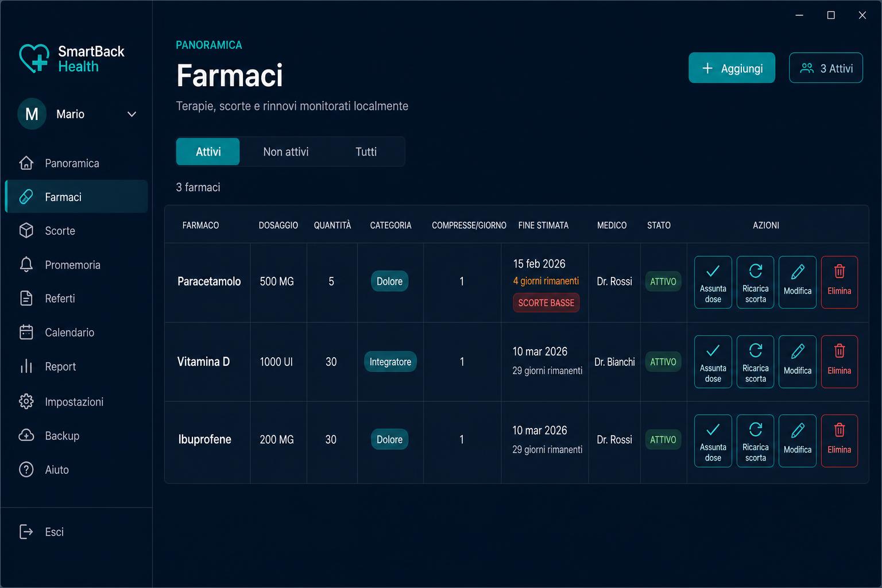Click the Paracetamolo drug name
882x588 pixels.
(x=209, y=281)
